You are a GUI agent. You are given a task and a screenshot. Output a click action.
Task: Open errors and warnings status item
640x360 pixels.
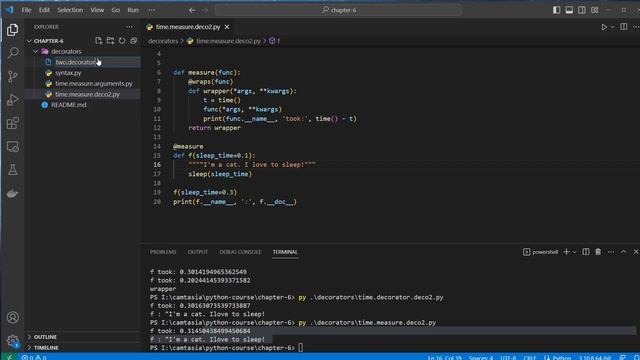(x=34, y=357)
